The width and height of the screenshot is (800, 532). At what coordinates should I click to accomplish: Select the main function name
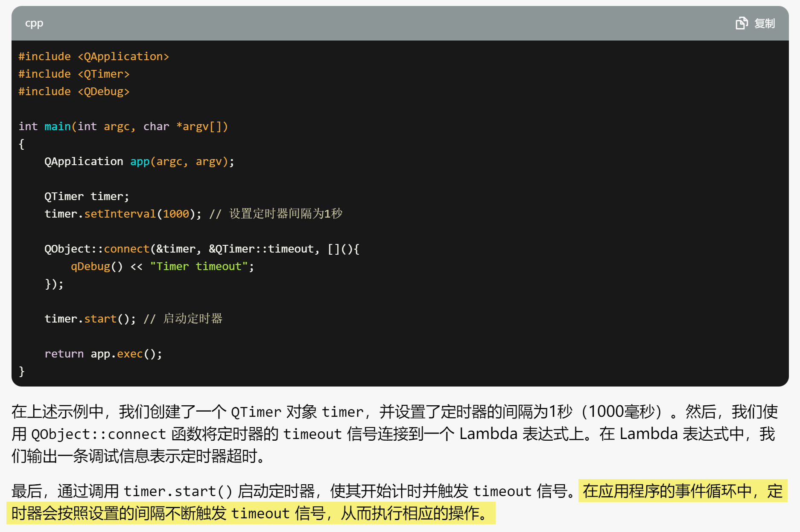tap(57, 126)
